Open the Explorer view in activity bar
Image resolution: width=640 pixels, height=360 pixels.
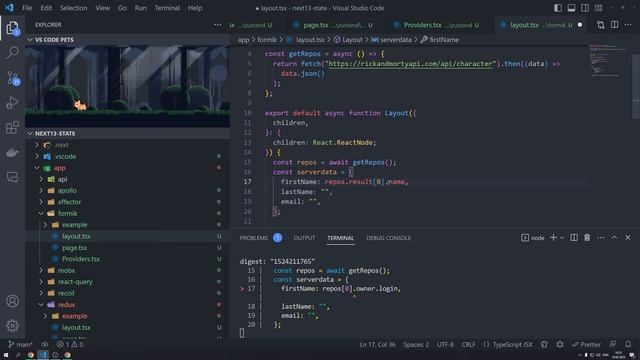pyautogui.click(x=12, y=28)
